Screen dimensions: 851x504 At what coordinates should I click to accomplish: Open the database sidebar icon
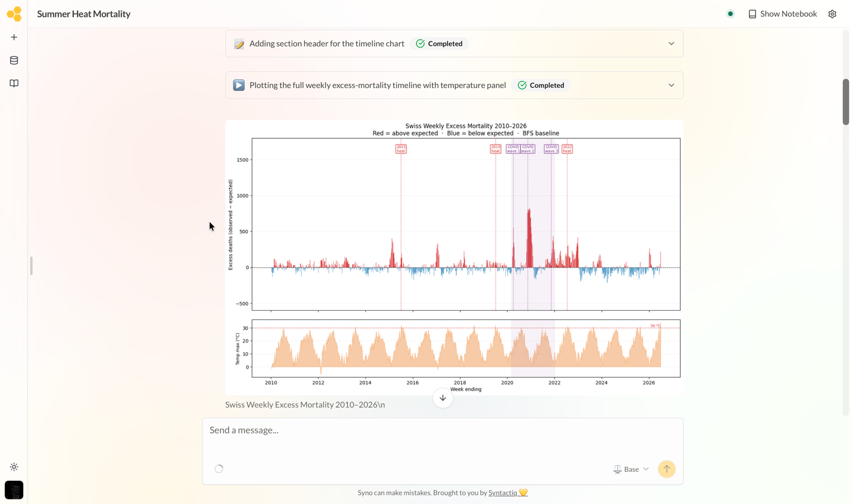tap(14, 60)
